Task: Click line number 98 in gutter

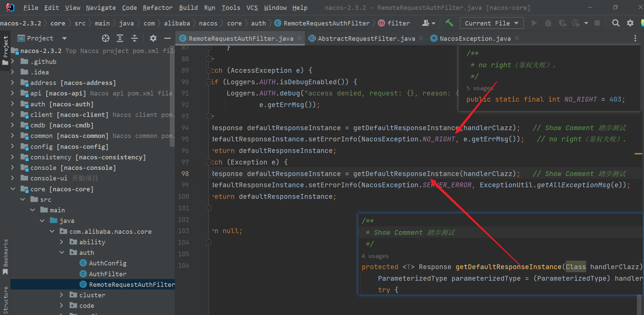Action: point(185,174)
